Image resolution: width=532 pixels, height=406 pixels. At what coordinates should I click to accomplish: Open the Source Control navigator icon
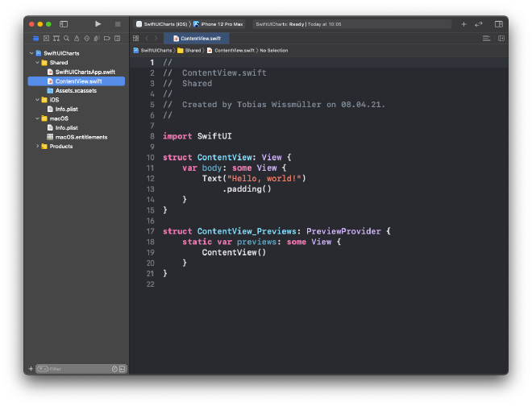(45, 38)
